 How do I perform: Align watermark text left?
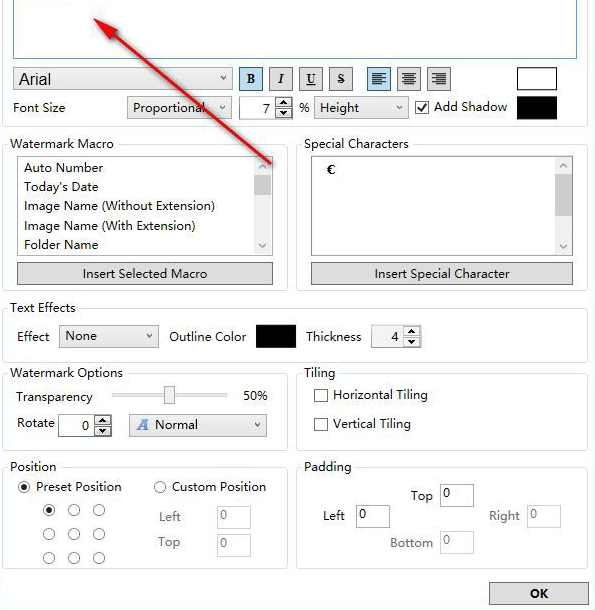379,79
